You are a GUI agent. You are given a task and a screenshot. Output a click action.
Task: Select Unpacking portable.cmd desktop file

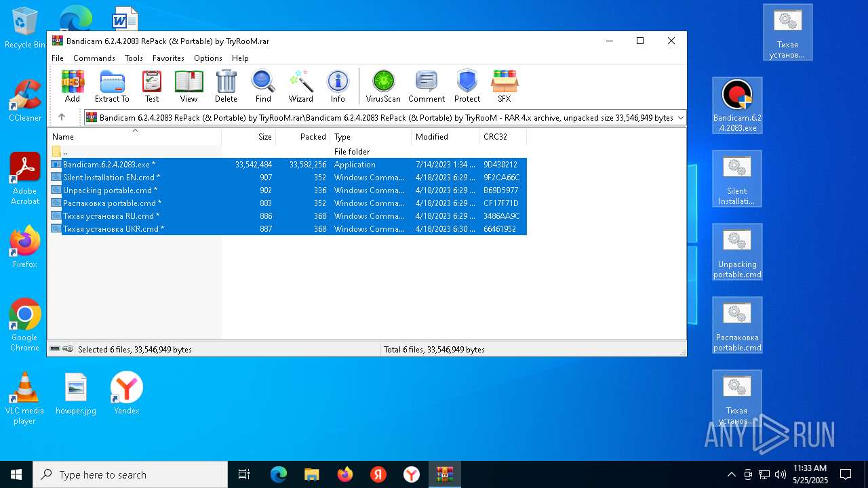pos(737,252)
